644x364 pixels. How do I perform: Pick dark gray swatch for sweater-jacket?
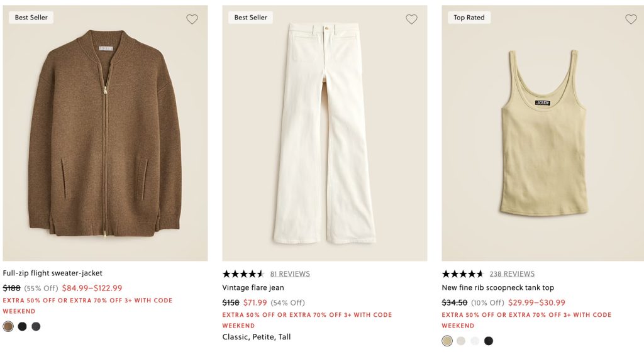36,326
